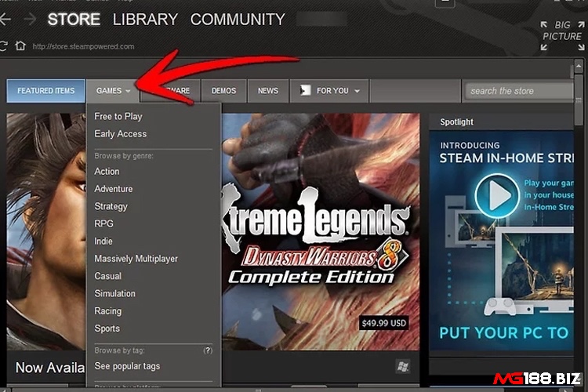Select the Featured Items tab
Viewport: 588px width, 392px height.
pos(45,91)
